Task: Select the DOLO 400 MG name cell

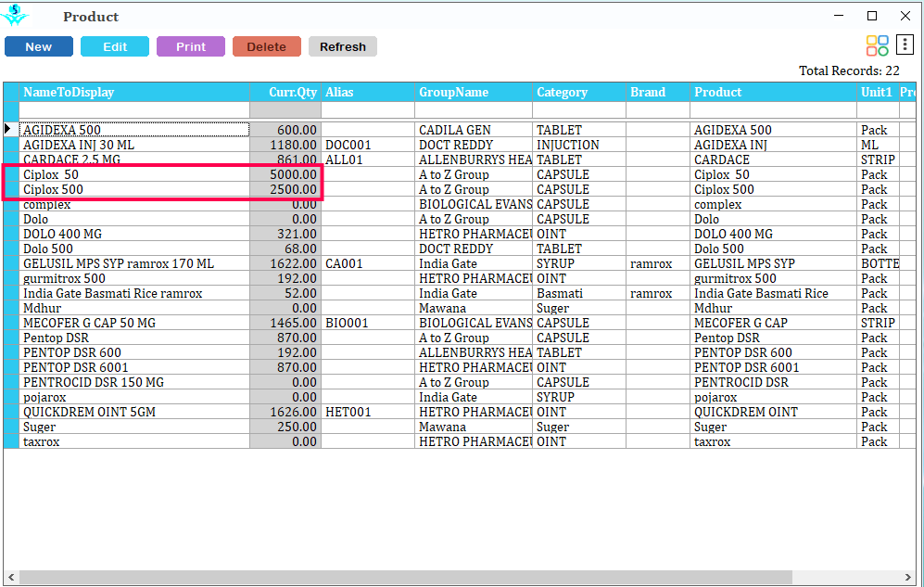Action: click(x=134, y=234)
